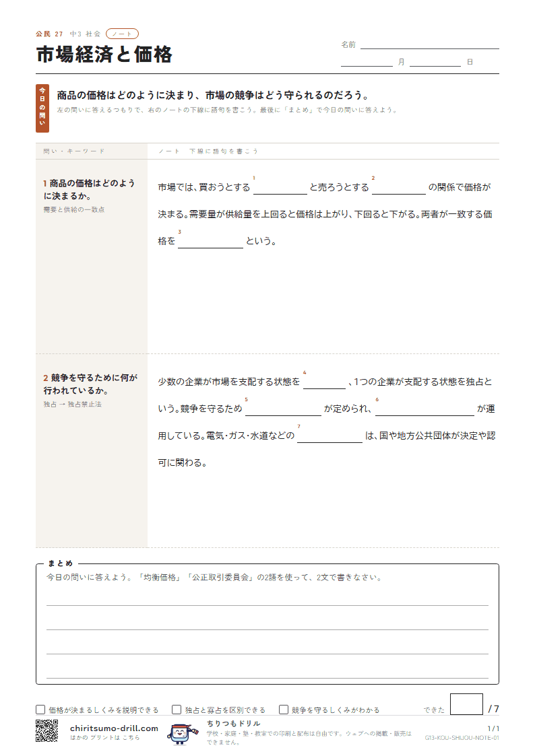Click the day blank before 日
Viewport: 535px width, 756px height.
[435, 62]
